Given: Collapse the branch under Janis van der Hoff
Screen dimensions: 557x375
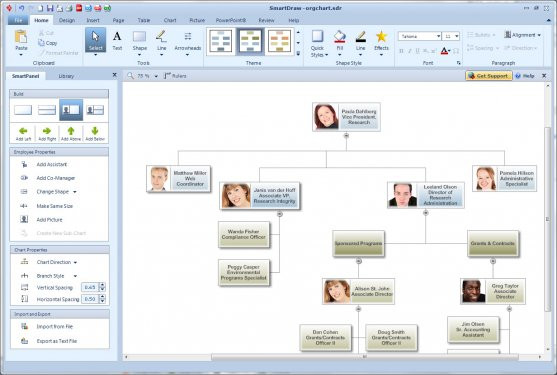Looking at the screenshot, I should coord(280,214).
